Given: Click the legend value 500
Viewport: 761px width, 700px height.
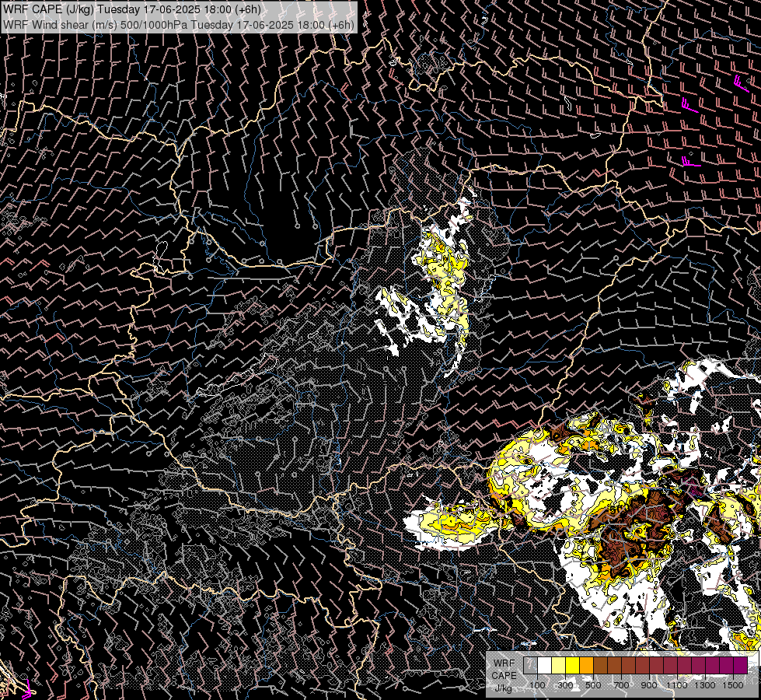Looking at the screenshot, I should click(593, 685).
